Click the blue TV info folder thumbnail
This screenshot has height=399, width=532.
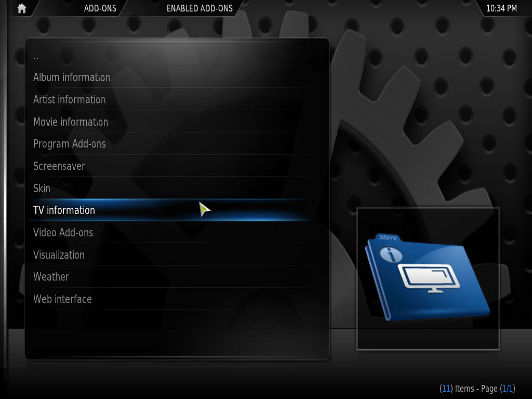428,277
